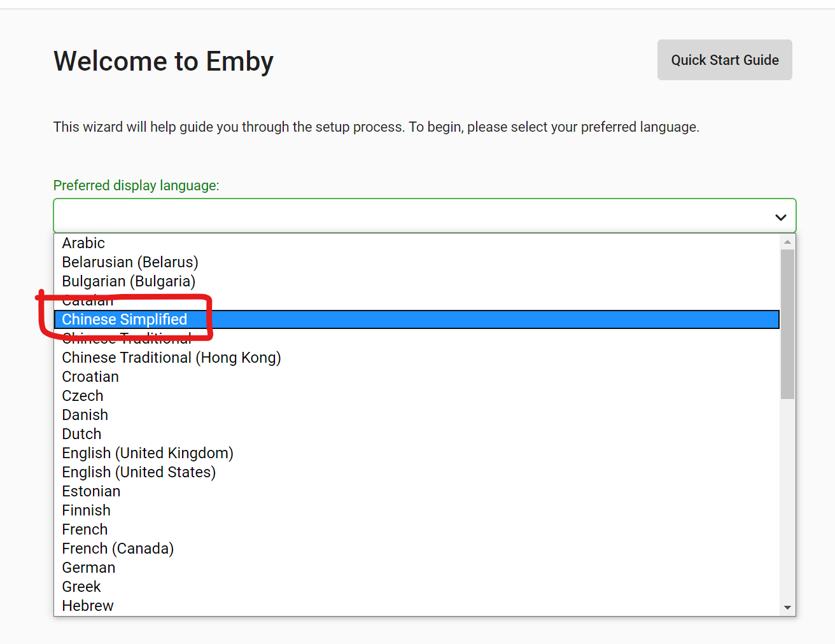Click the list scrollbar down arrow

click(788, 608)
